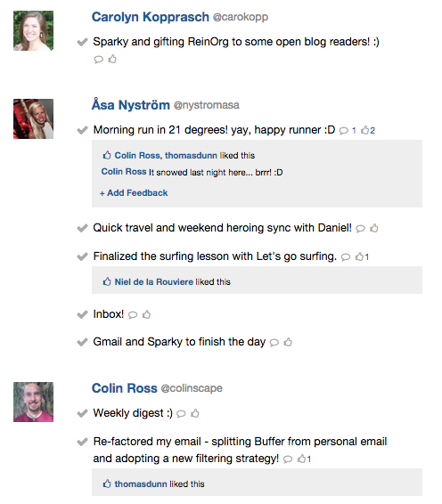This screenshot has height=504, width=442.
Task: Open Åsa Nyström's profile name
Action: click(x=131, y=105)
